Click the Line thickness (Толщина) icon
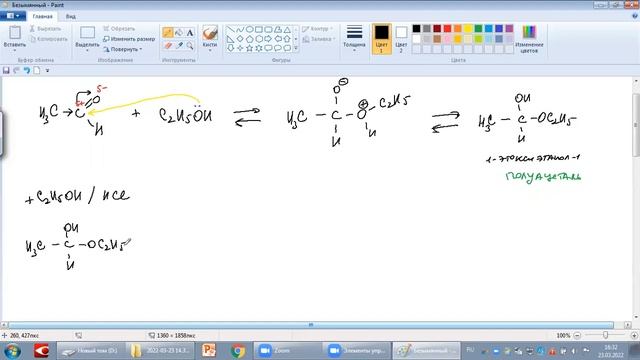 tap(354, 32)
